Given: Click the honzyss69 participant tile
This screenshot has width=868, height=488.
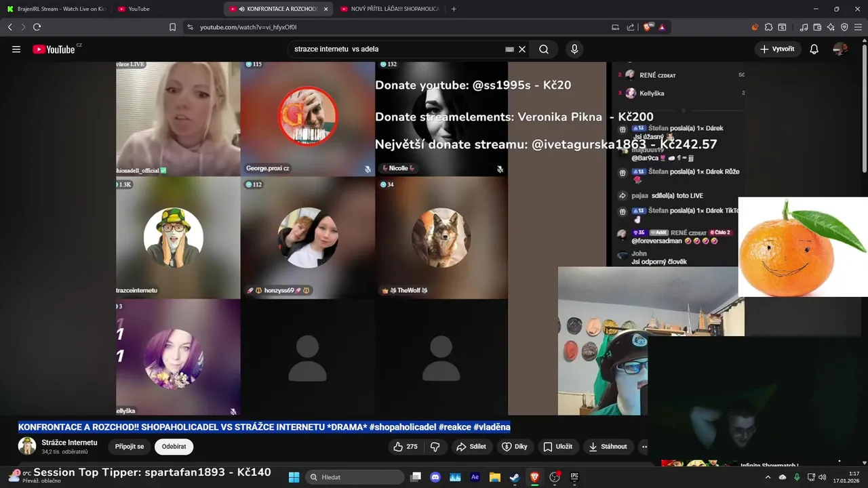Looking at the screenshot, I should (308, 238).
